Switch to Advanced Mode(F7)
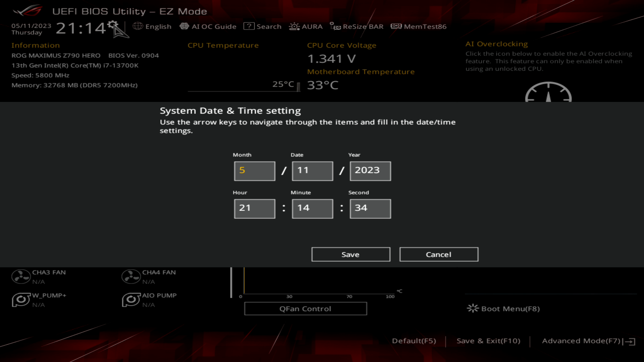The image size is (644, 362). pos(581,341)
